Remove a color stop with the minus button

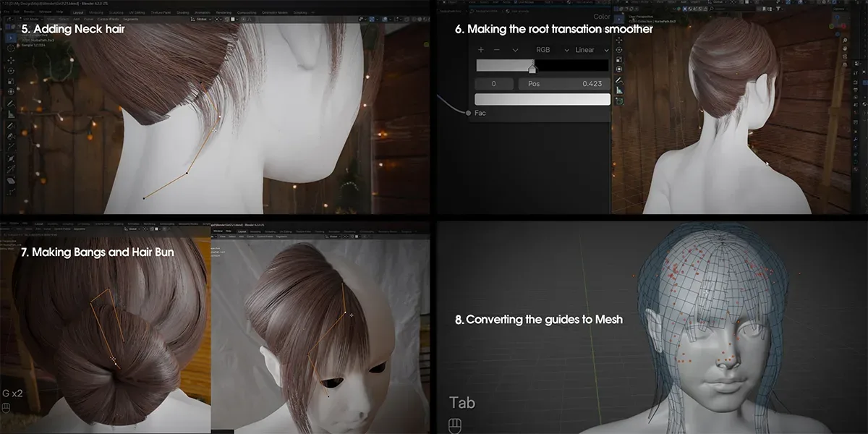point(496,50)
